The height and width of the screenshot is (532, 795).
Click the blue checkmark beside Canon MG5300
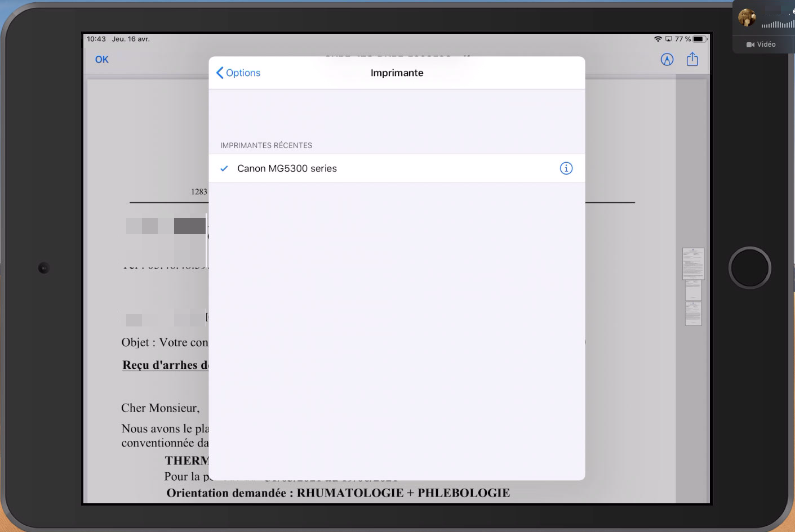coord(224,168)
